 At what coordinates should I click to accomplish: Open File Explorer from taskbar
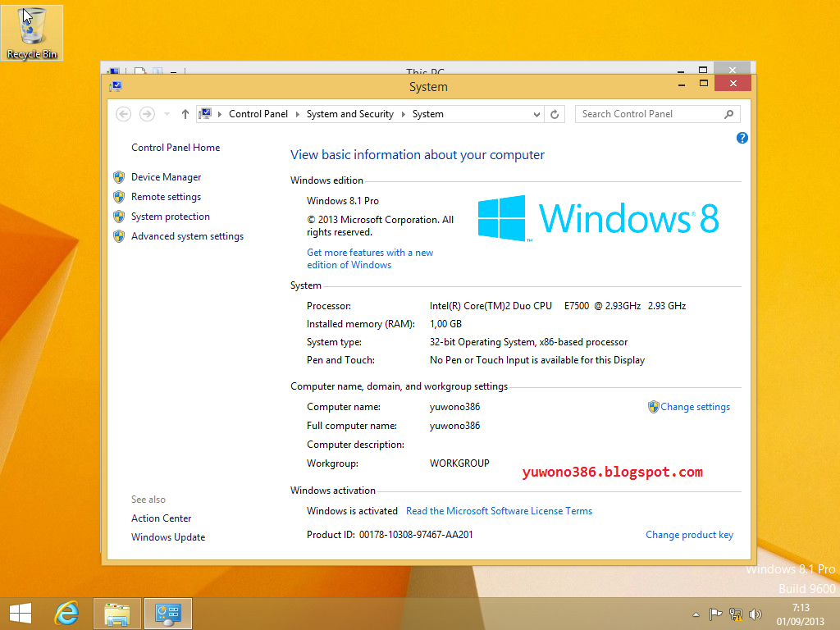(117, 614)
